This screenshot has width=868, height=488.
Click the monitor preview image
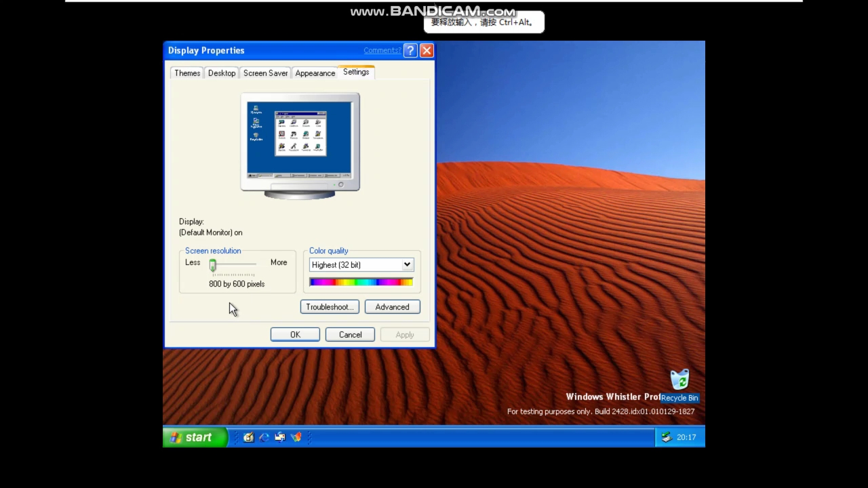(300, 146)
